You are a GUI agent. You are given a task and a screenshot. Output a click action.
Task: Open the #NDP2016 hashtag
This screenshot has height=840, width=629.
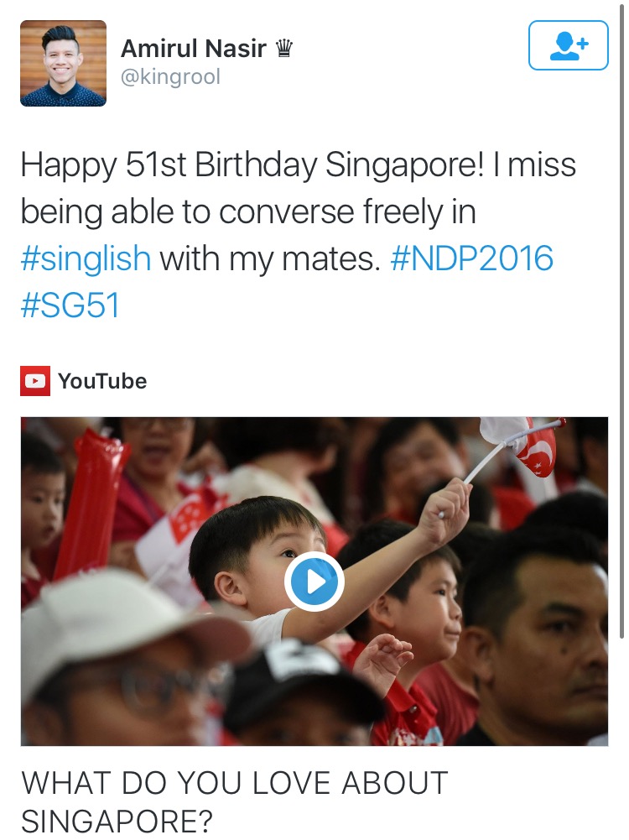471,258
